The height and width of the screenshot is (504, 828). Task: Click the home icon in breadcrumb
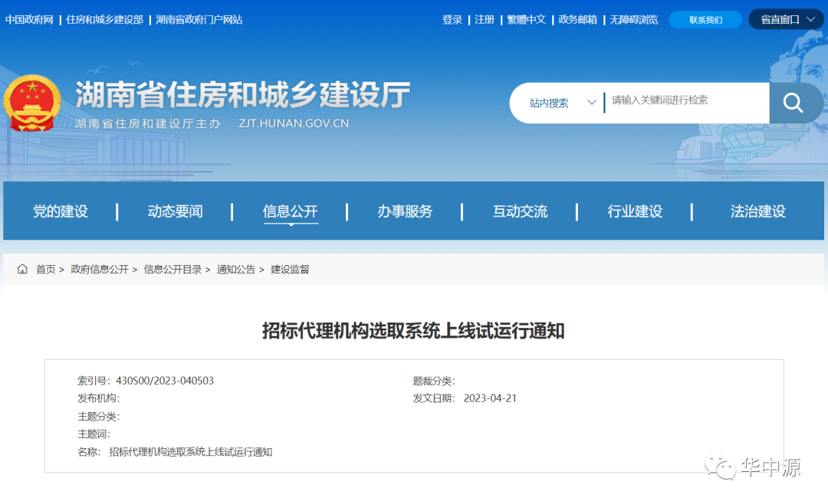click(x=22, y=269)
